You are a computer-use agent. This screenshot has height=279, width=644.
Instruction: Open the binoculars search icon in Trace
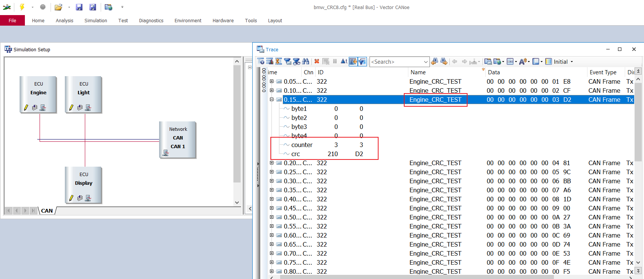[306, 61]
